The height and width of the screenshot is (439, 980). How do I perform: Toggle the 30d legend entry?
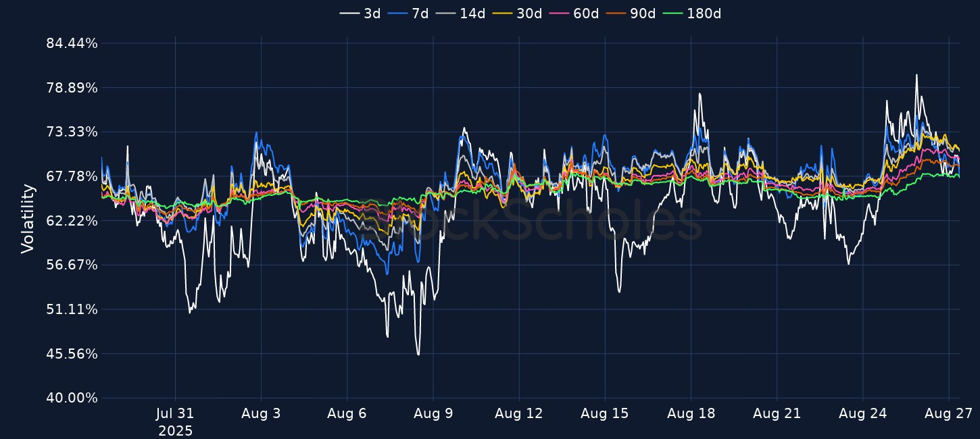[x=517, y=14]
